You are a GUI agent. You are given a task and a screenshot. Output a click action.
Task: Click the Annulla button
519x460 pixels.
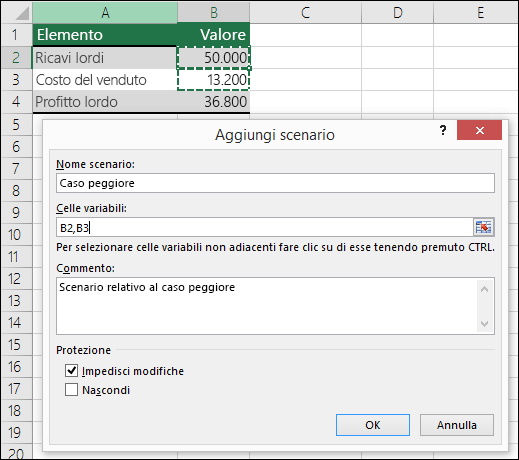457,425
